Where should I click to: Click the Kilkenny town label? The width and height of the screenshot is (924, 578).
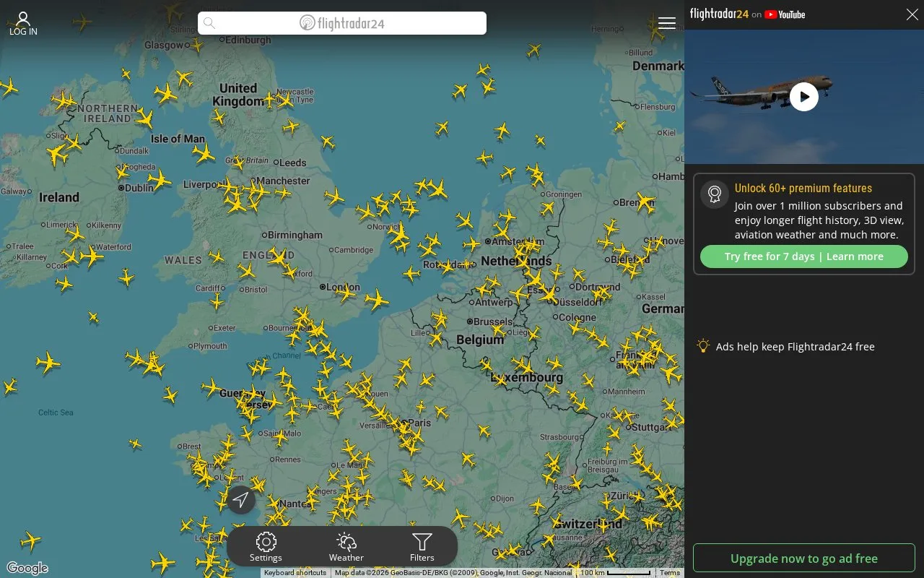point(107,225)
